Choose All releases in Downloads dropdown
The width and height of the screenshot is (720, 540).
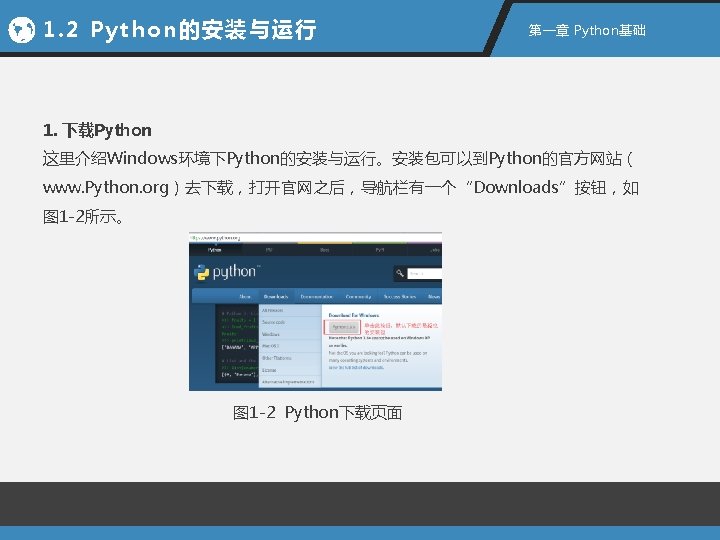click(290, 310)
